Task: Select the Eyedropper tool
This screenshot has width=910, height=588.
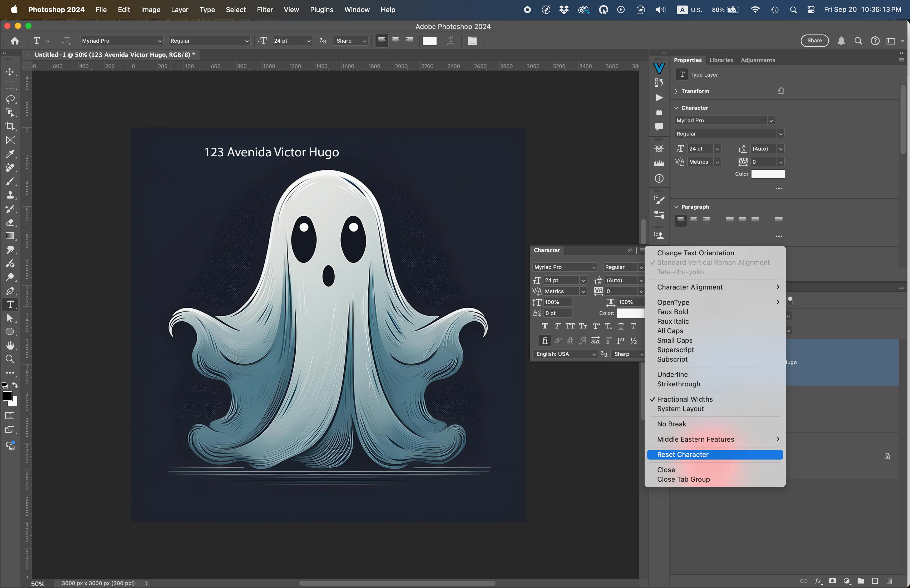Action: (10, 154)
